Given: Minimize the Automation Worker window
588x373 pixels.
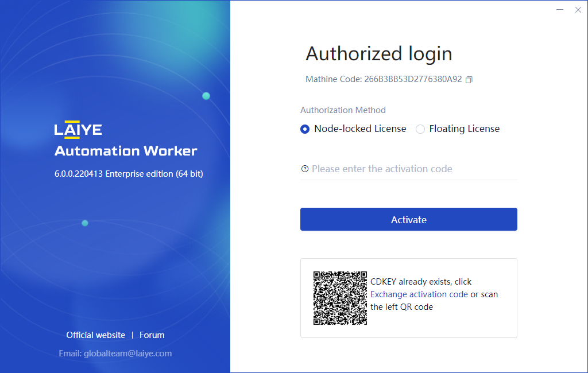Looking at the screenshot, I should (x=560, y=10).
